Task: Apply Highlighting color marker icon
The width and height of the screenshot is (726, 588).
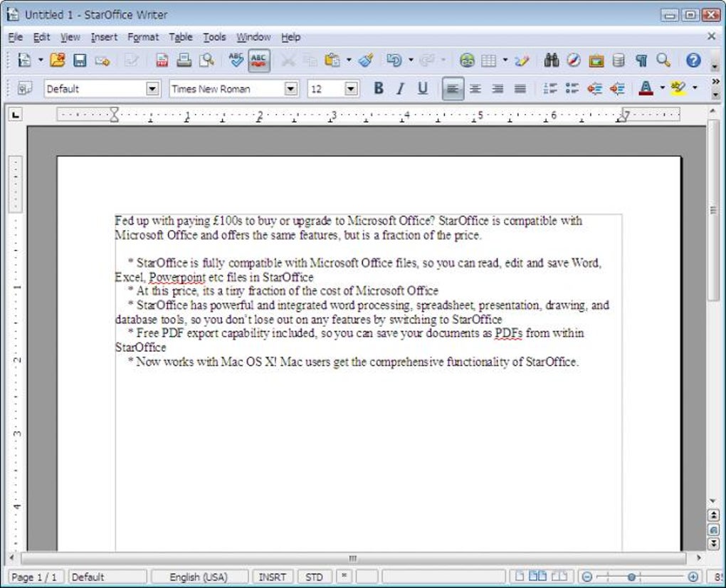Action: point(678,88)
